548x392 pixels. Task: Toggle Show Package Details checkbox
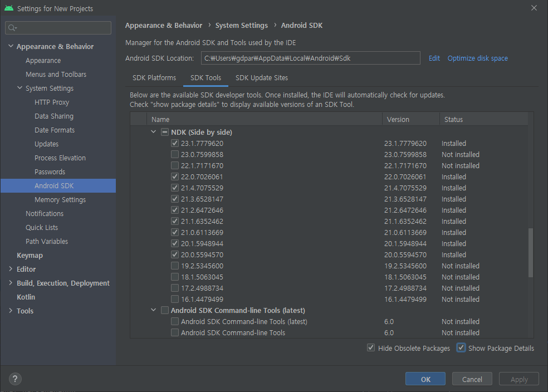(461, 348)
